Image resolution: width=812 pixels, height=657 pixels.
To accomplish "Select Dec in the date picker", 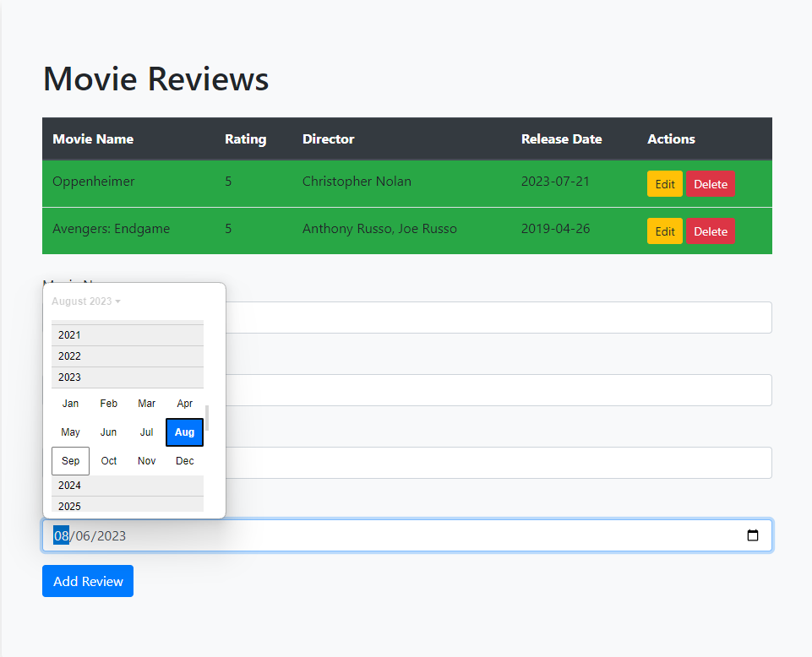I will (x=184, y=460).
